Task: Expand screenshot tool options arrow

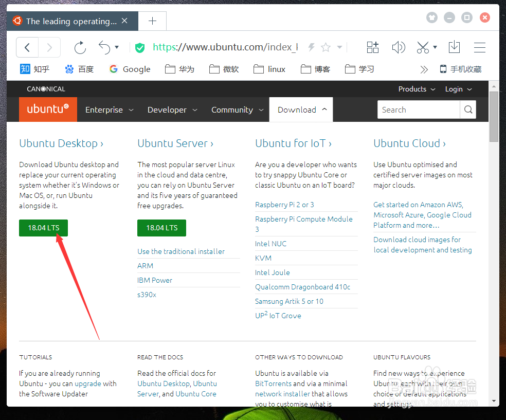Action: click(435, 47)
